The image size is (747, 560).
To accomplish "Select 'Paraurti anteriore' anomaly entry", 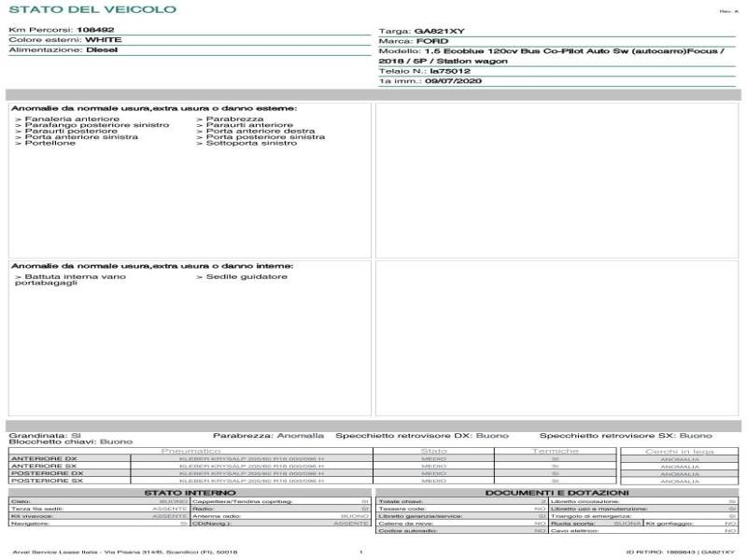I will pos(249,125).
